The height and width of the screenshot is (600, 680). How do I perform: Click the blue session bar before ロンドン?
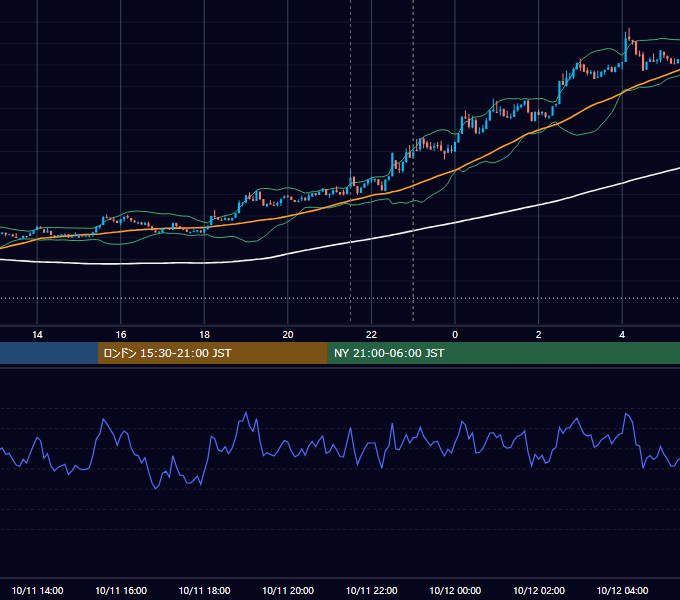pos(49,353)
